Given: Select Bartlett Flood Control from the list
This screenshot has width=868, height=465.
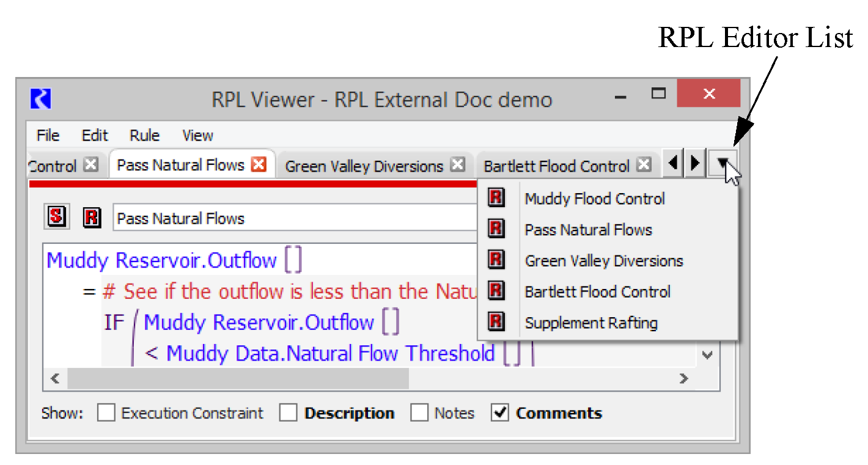Looking at the screenshot, I should click(x=597, y=292).
